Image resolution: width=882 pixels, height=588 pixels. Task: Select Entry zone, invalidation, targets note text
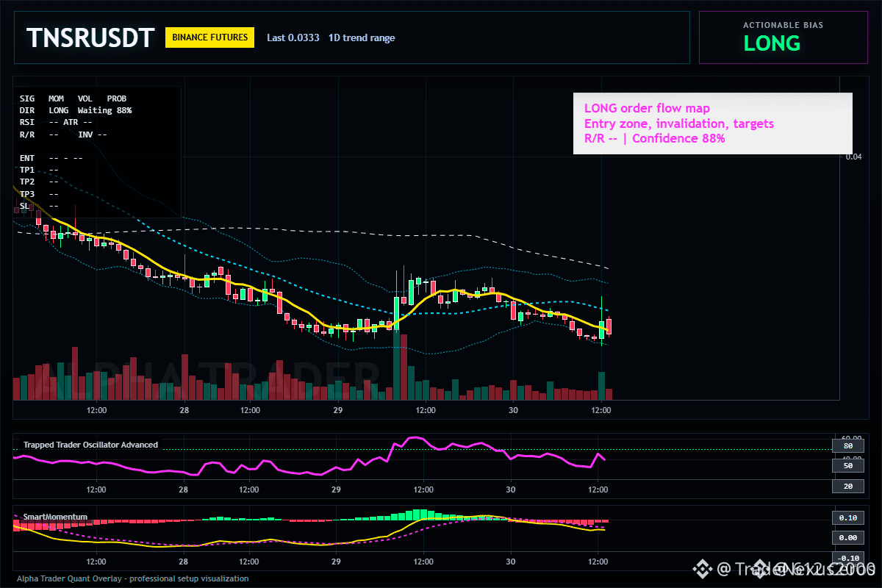[x=679, y=123]
